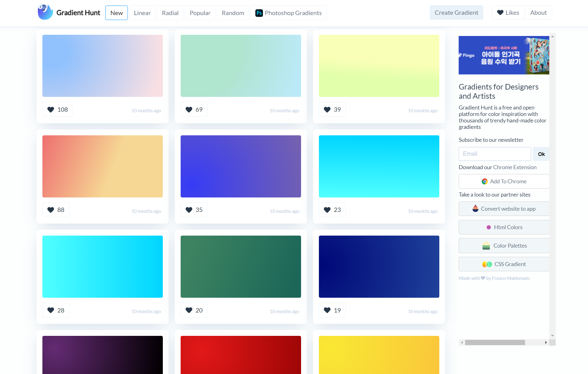Select the blue-to-pink pastel gradient swatch
The width and height of the screenshot is (588, 374).
(x=103, y=66)
